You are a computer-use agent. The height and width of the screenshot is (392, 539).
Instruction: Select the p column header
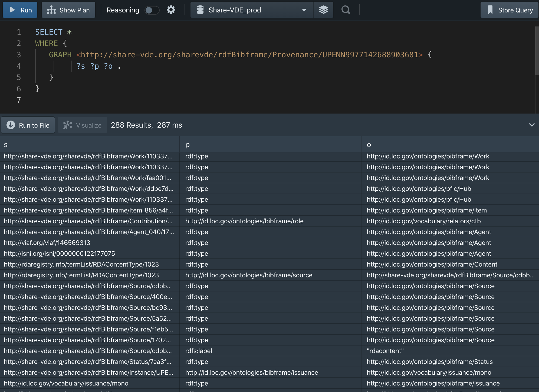[187, 145]
